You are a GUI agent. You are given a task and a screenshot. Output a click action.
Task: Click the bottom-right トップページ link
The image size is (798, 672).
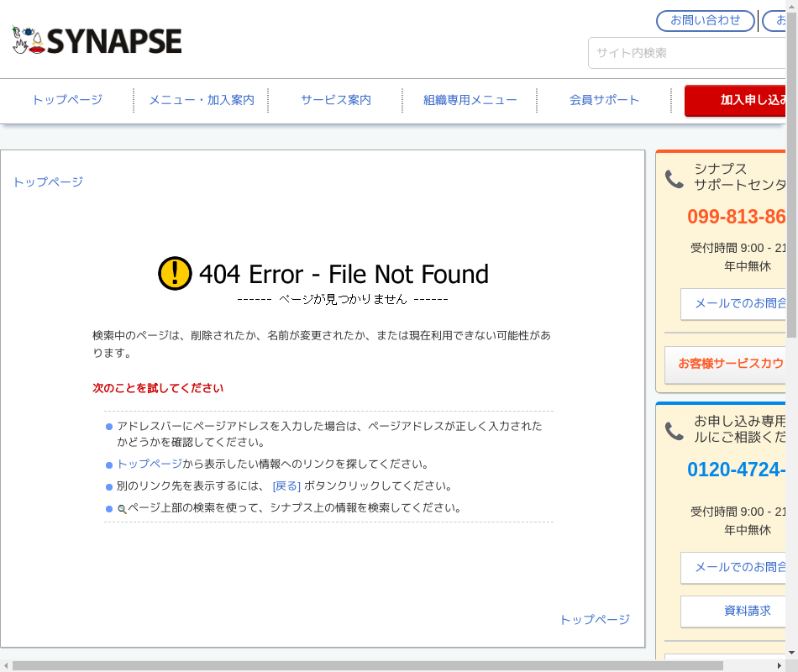(x=595, y=620)
